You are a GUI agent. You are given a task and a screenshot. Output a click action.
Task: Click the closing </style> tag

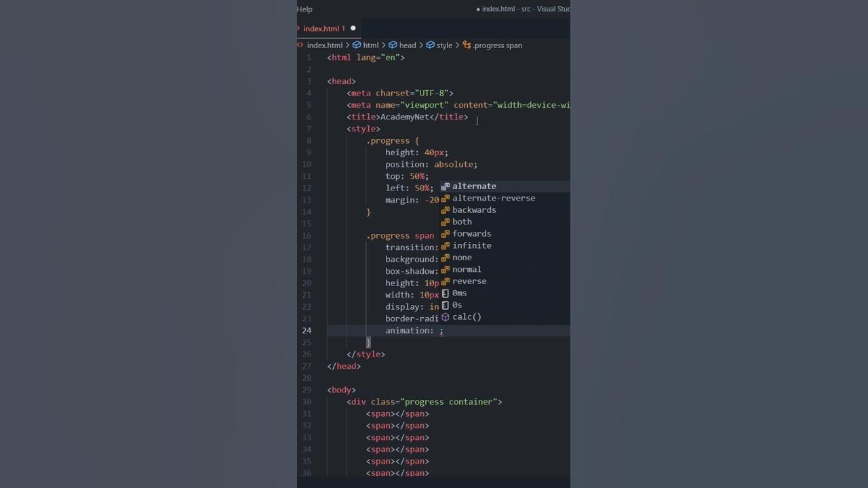click(366, 354)
